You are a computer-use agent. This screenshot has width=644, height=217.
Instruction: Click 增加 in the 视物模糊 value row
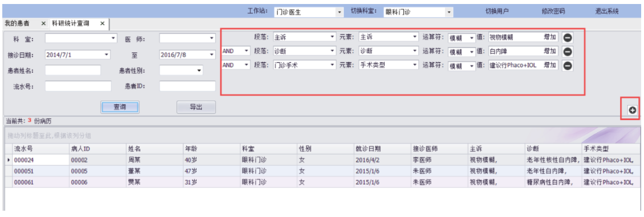point(550,38)
